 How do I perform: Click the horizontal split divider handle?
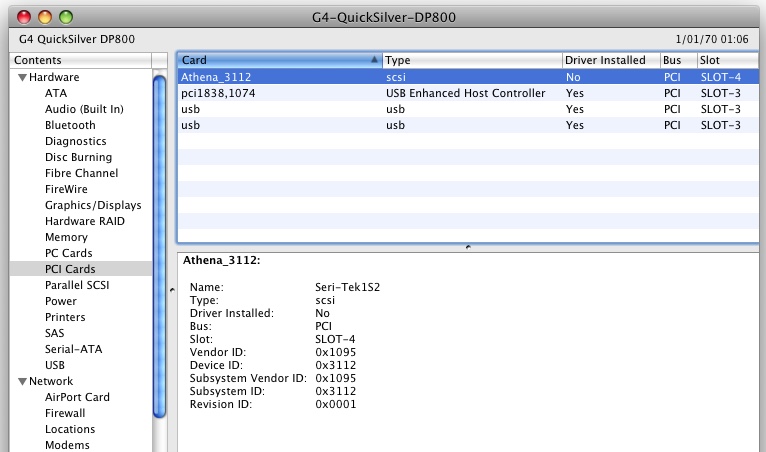468,247
